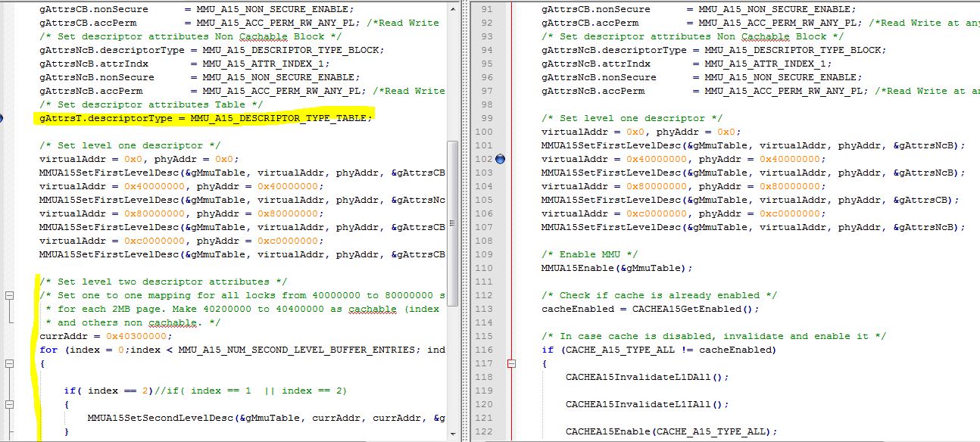Click MMUA15SetSecondLevelDesc call line
The height and width of the screenshot is (442, 980).
click(x=266, y=418)
